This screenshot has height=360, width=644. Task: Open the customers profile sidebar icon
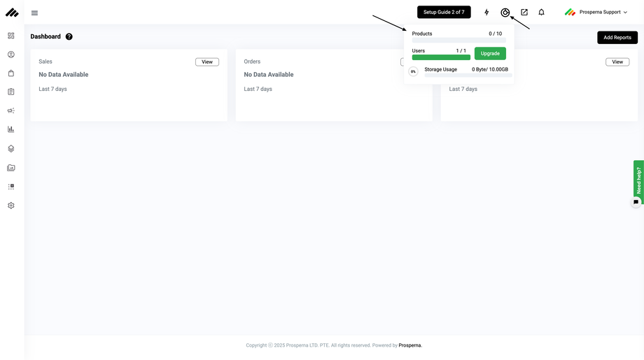pos(11,55)
